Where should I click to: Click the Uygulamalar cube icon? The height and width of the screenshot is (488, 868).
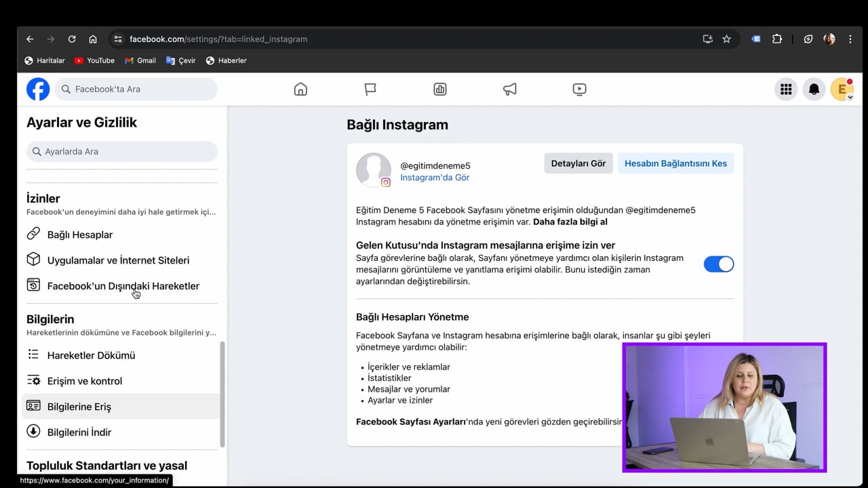[33, 260]
